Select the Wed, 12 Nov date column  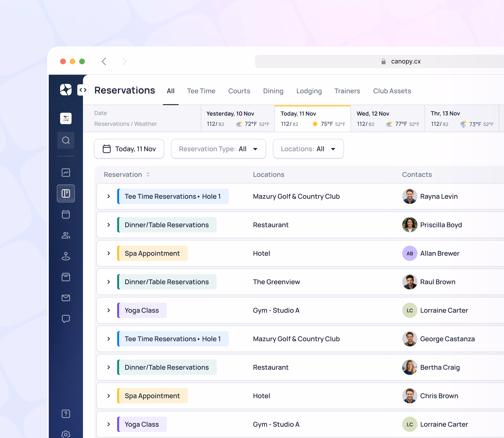[x=388, y=119]
